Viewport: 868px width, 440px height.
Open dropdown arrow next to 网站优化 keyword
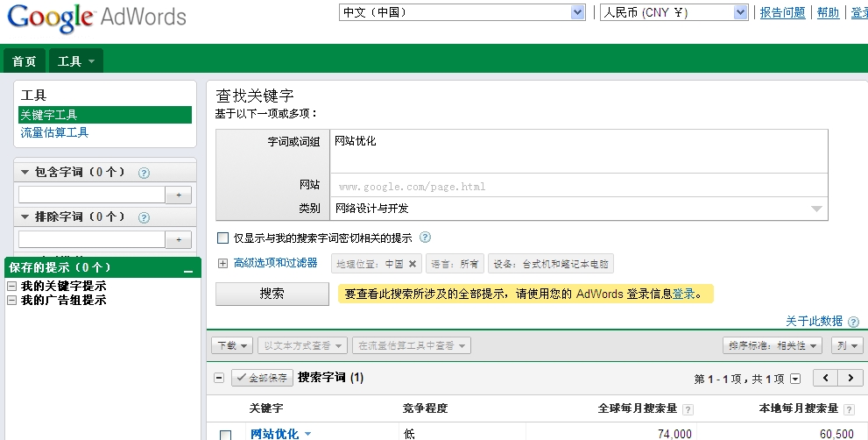point(307,434)
